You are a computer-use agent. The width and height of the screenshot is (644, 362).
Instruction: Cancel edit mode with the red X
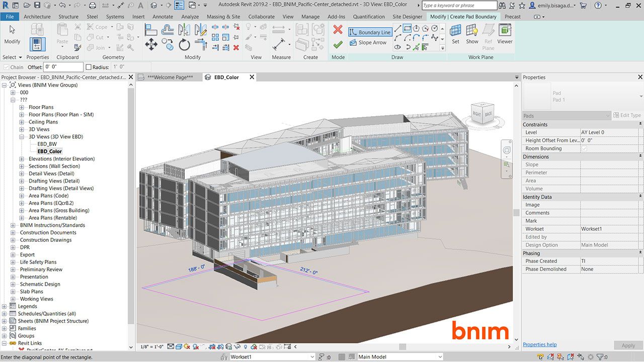pyautogui.click(x=338, y=30)
